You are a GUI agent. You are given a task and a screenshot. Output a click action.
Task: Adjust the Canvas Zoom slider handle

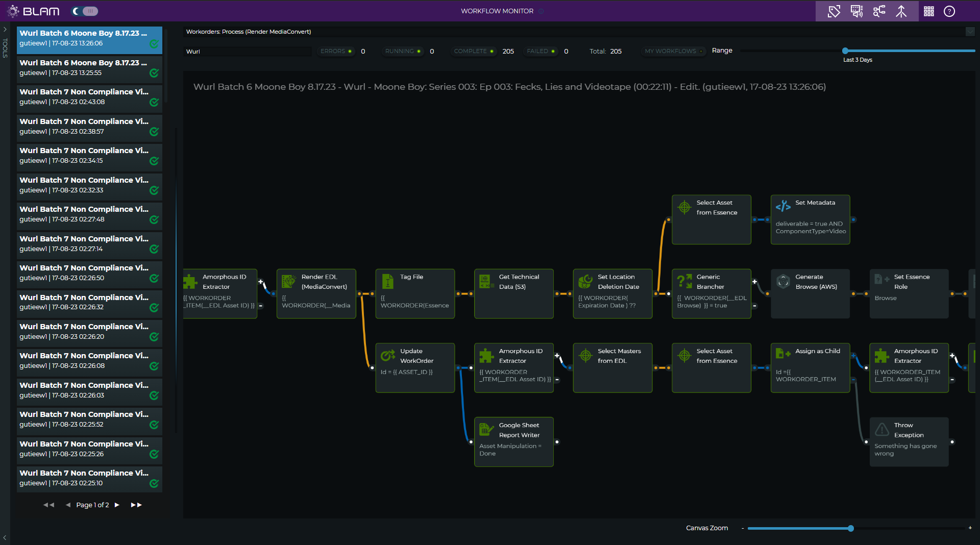(851, 528)
